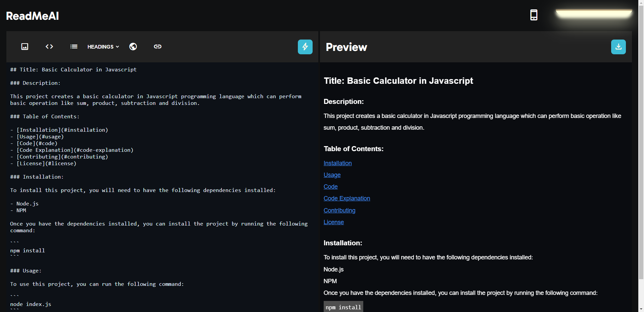Screen dimensions: 644x312
Task: Open the HEADINGS dropdown
Action: point(103,47)
